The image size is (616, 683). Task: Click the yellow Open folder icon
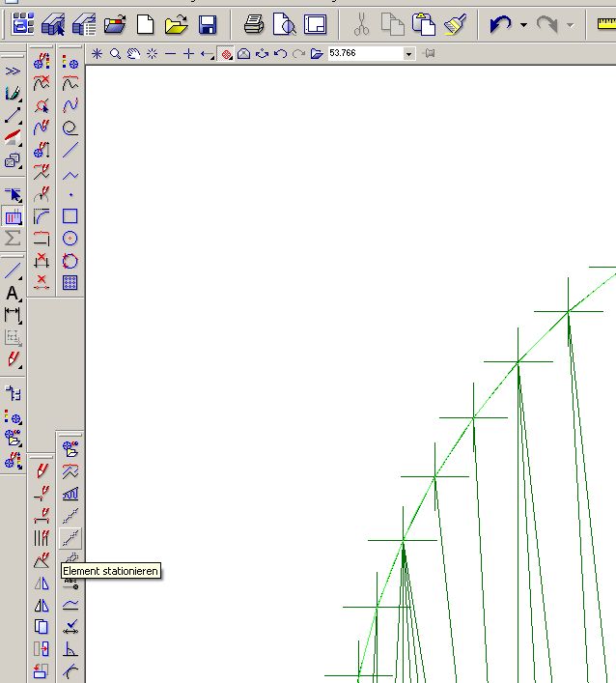177,24
